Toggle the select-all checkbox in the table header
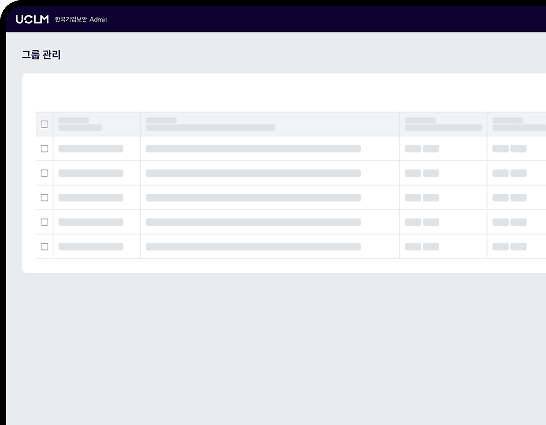The width and height of the screenshot is (546, 425). tap(45, 124)
